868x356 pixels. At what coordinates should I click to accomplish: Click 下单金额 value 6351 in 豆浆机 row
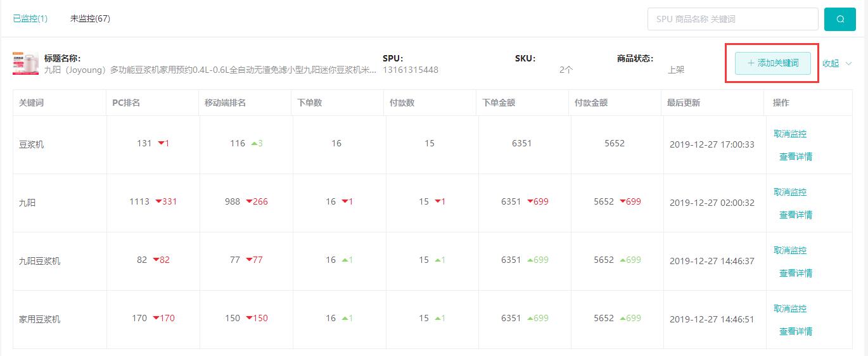(x=522, y=143)
